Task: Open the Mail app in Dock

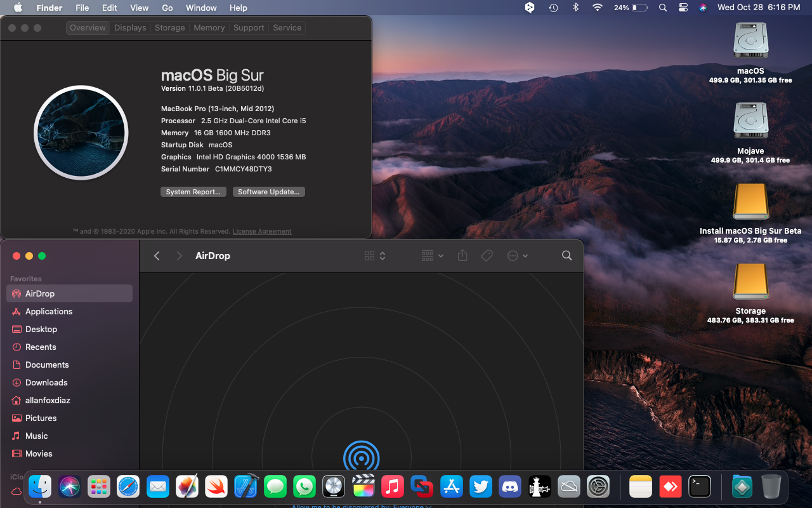Action: click(158, 487)
